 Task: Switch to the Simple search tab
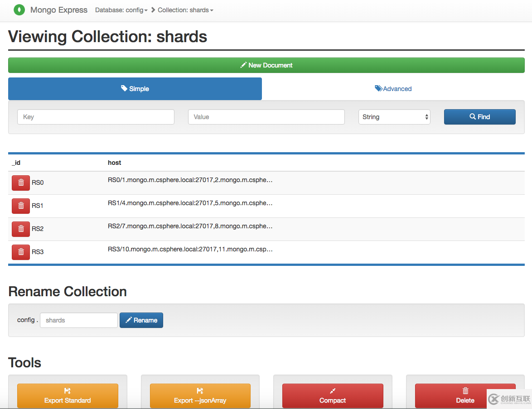[135, 89]
